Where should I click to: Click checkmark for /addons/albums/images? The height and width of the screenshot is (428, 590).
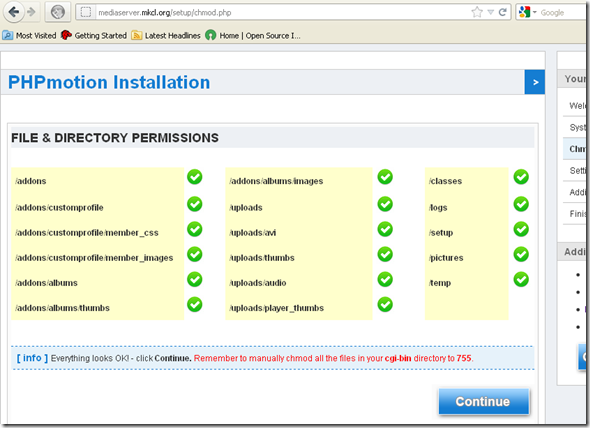tap(385, 177)
